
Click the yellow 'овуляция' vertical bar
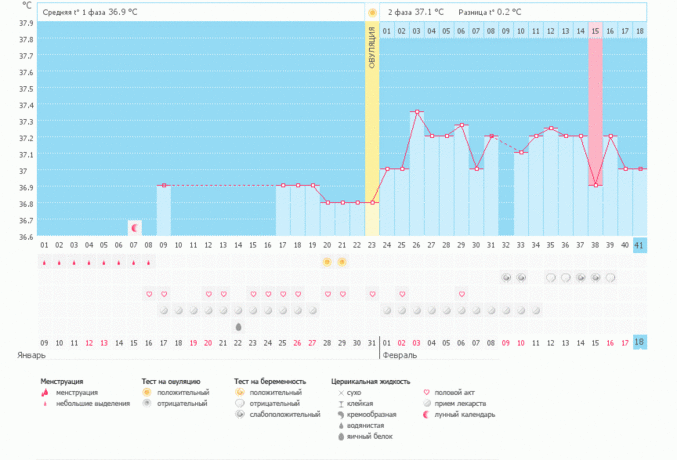coord(372,130)
